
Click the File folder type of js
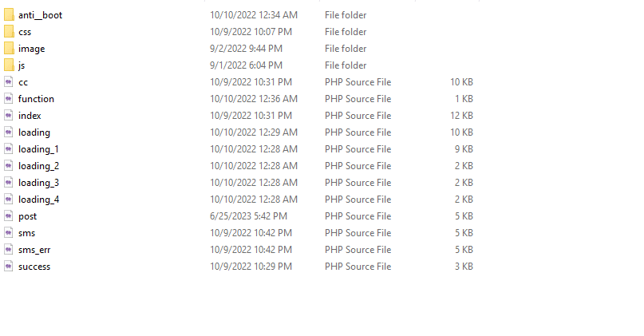[346, 65]
